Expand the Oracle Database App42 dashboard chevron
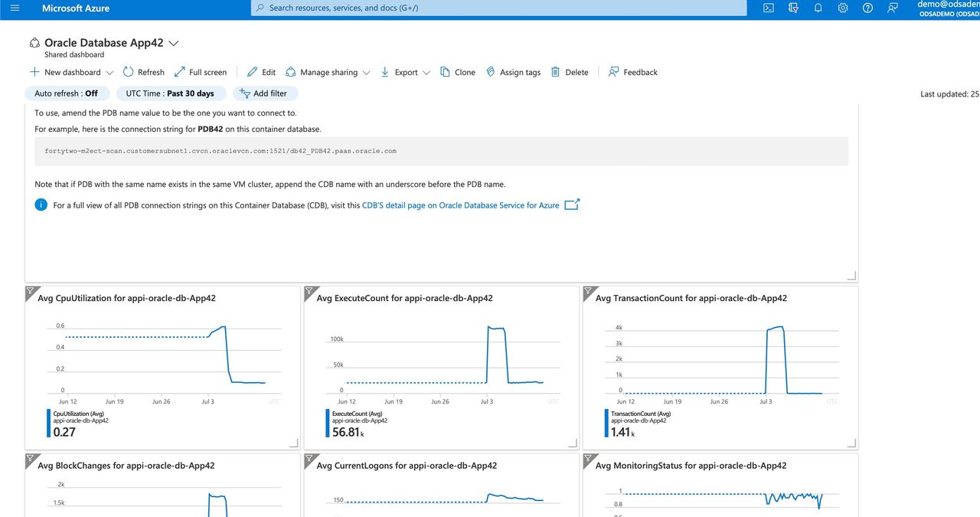 [173, 44]
